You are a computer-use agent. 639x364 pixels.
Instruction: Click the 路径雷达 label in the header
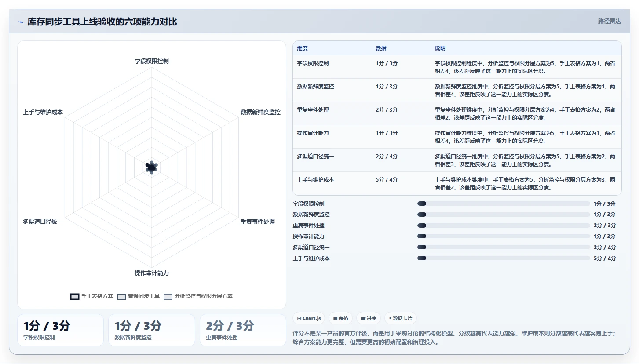609,21
